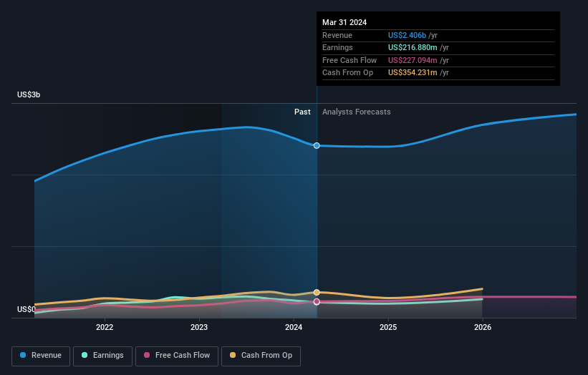Click the 2023 x-axis label

[x=199, y=327]
